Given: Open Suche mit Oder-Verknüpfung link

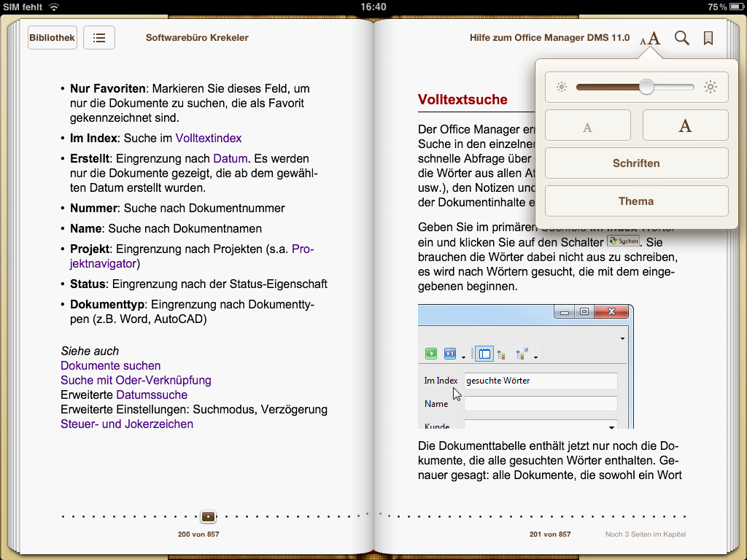Looking at the screenshot, I should (136, 381).
